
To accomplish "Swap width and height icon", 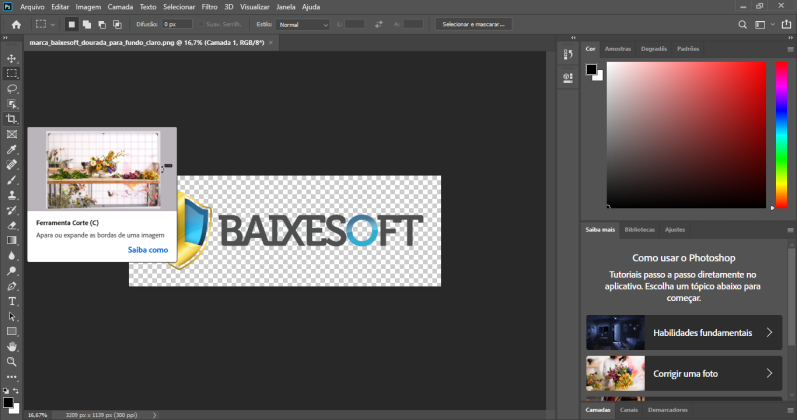I will coord(379,24).
